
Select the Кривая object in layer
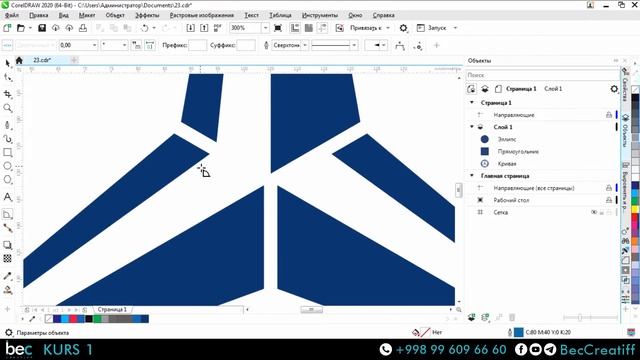[507, 164]
